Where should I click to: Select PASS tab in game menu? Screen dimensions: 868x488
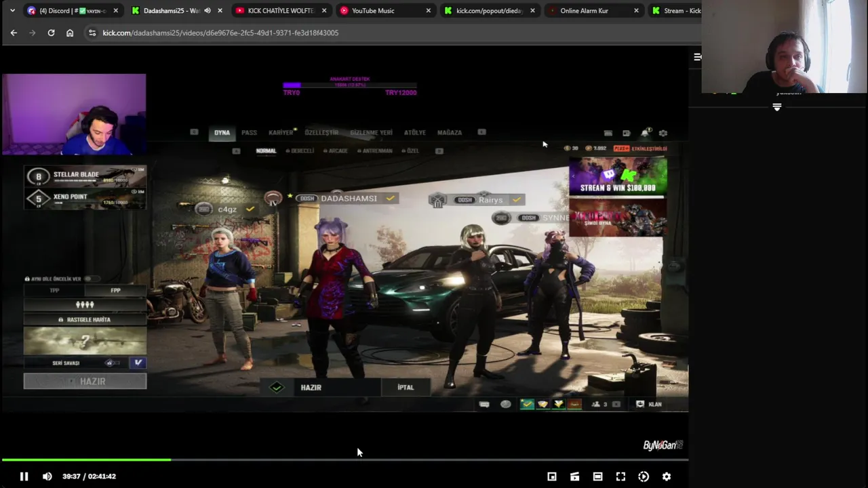(249, 133)
